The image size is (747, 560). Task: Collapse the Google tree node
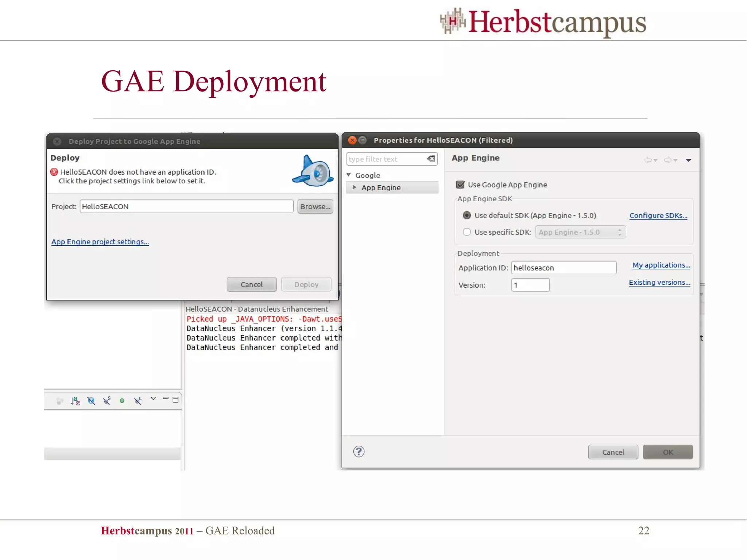tap(349, 175)
